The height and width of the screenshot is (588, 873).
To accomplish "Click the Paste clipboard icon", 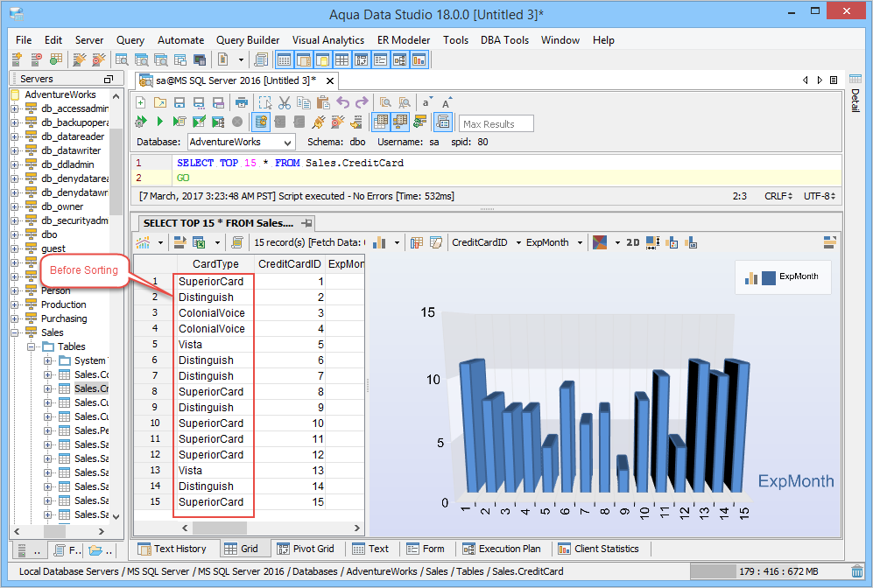I will coord(323,102).
